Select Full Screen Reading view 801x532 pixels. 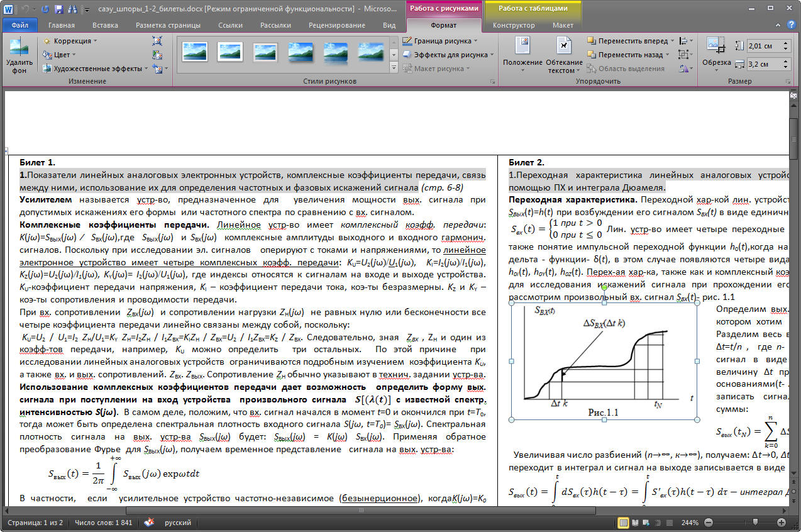pyautogui.click(x=635, y=523)
